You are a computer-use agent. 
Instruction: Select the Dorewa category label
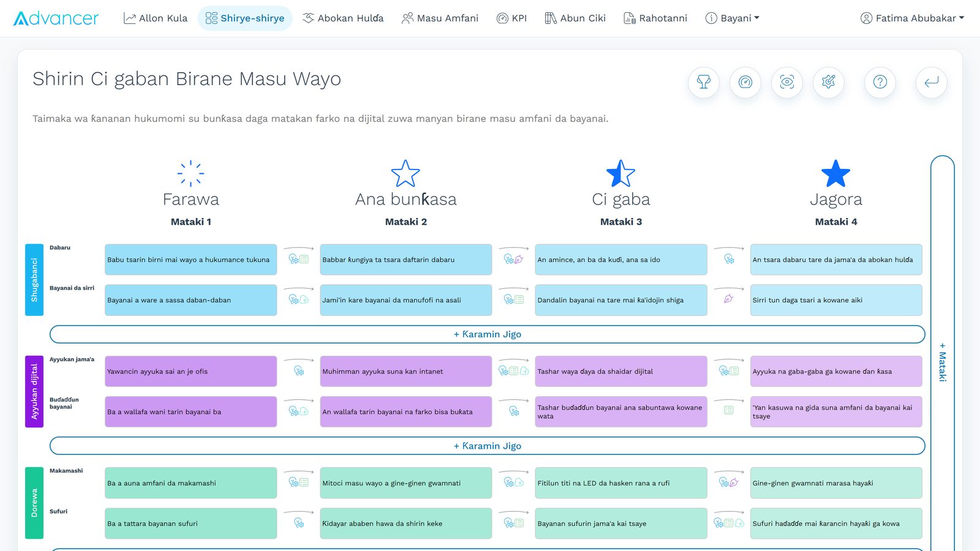click(34, 503)
